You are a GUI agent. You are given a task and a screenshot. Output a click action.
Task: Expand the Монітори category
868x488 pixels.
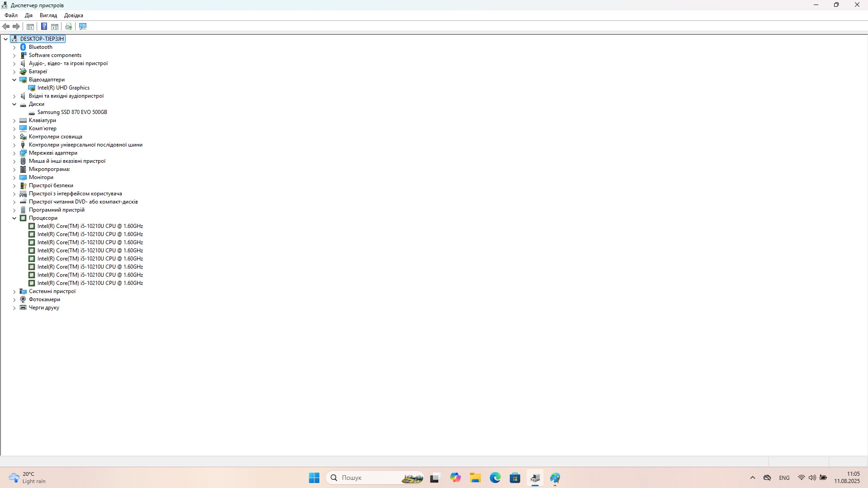(14, 177)
